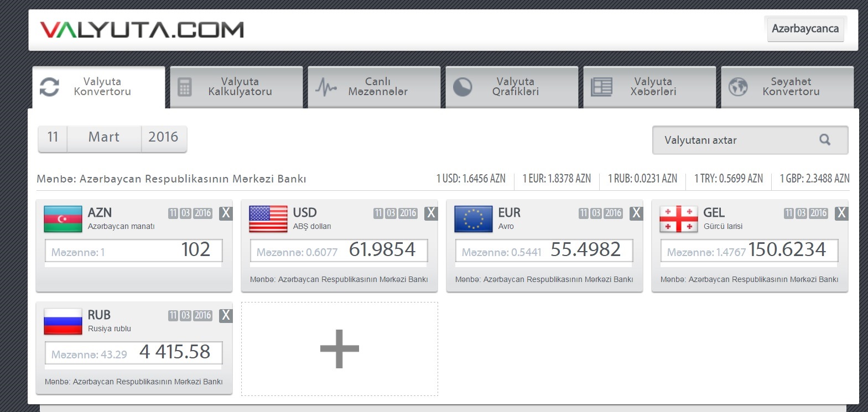Click the refresh arrows icon on Valyuta Konvertoru
Image resolution: width=868 pixels, height=412 pixels.
[49, 87]
